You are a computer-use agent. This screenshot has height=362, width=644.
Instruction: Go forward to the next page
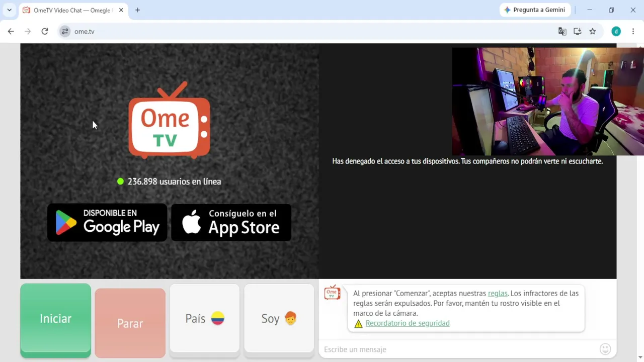[28, 31]
